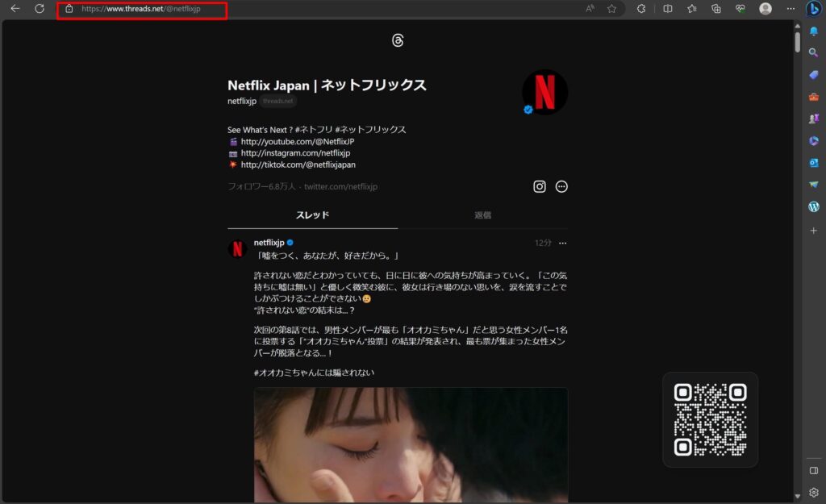This screenshot has height=504, width=826.
Task: Open browser Extensions puzzle icon
Action: [641, 8]
